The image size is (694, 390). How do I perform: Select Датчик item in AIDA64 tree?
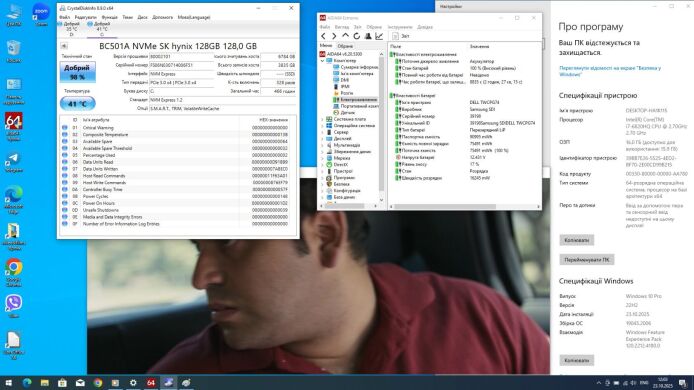pos(344,112)
